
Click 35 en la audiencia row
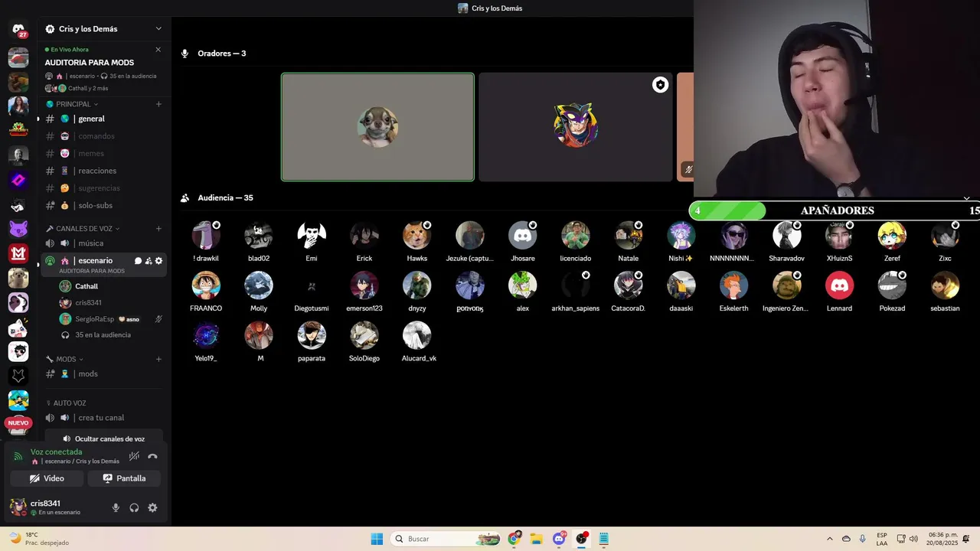tap(103, 335)
